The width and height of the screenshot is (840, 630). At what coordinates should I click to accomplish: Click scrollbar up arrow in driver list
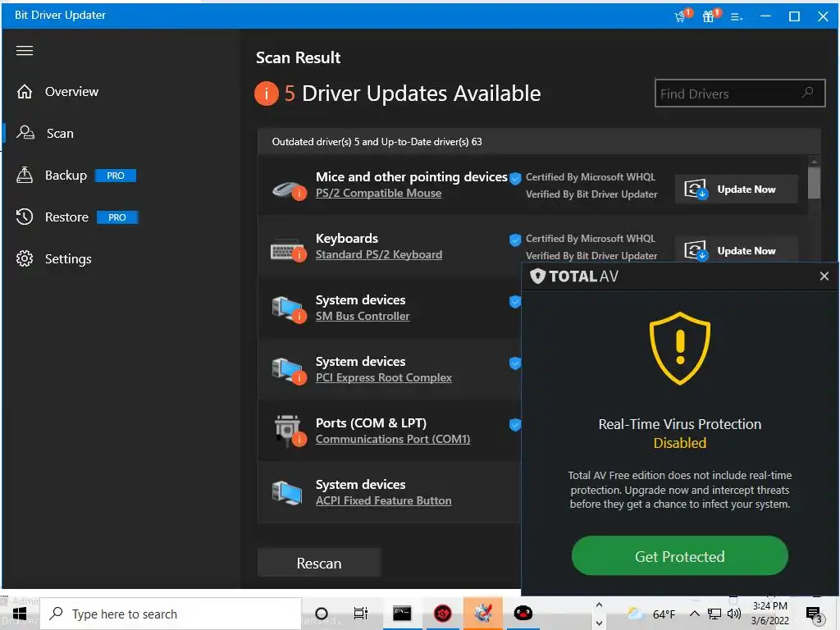click(x=815, y=161)
